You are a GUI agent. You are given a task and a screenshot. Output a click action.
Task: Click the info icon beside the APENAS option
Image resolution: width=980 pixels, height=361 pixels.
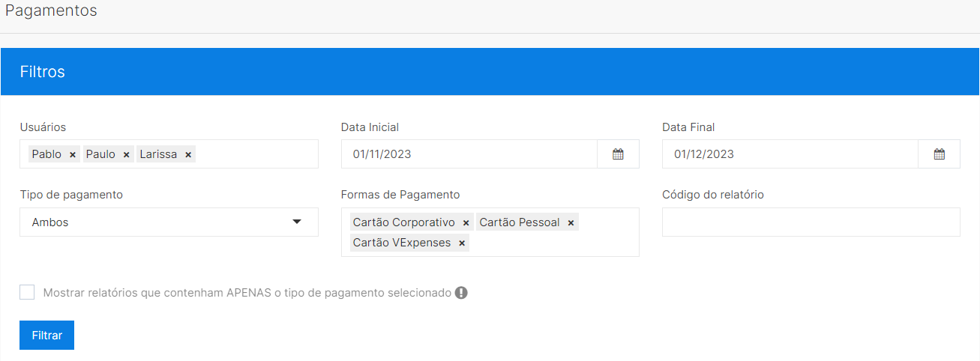coord(461,293)
